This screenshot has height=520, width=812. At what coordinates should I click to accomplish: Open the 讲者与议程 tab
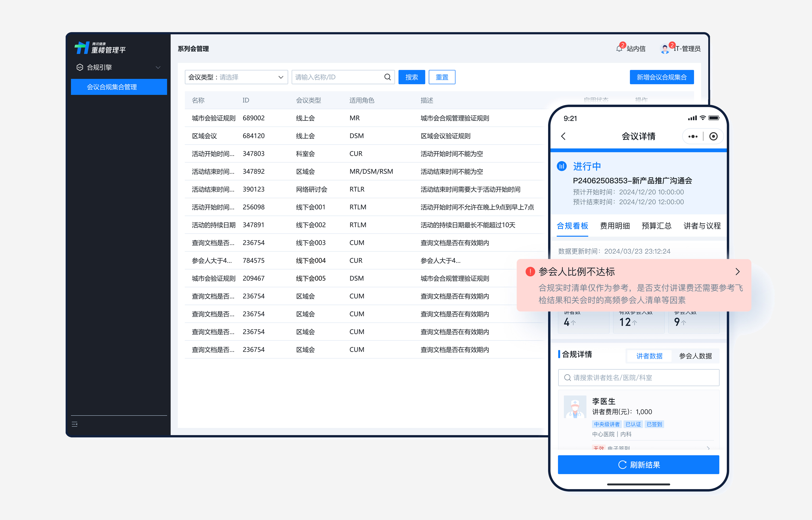click(x=702, y=226)
